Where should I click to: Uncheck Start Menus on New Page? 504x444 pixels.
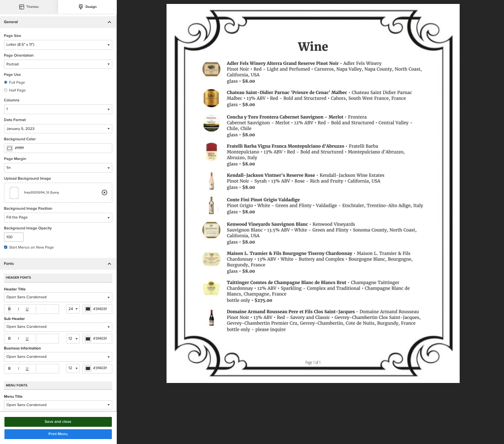point(6,247)
